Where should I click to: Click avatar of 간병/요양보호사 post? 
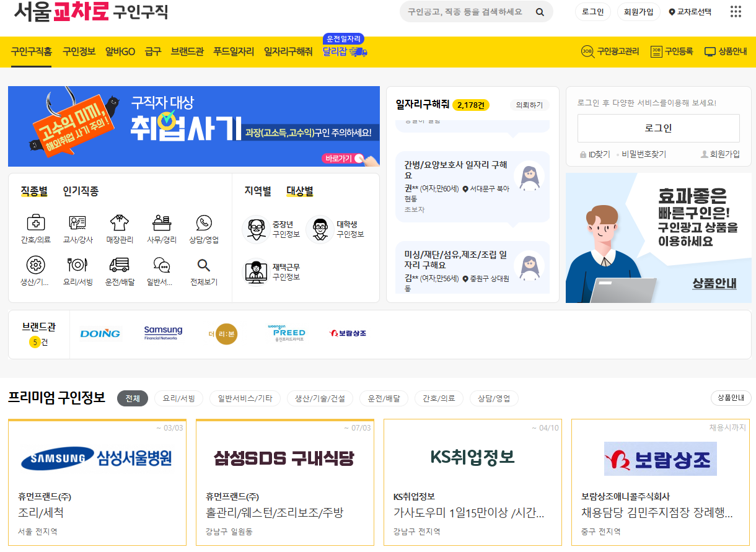529,177
